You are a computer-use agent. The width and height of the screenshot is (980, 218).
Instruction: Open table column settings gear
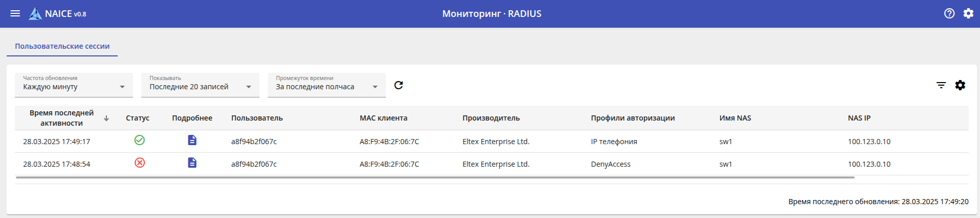click(960, 85)
